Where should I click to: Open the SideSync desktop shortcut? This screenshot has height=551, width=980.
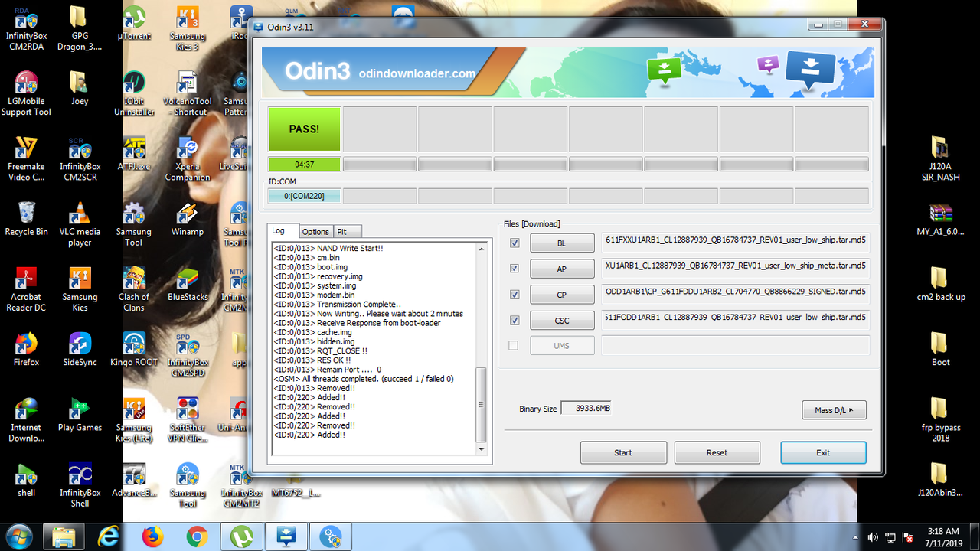80,349
